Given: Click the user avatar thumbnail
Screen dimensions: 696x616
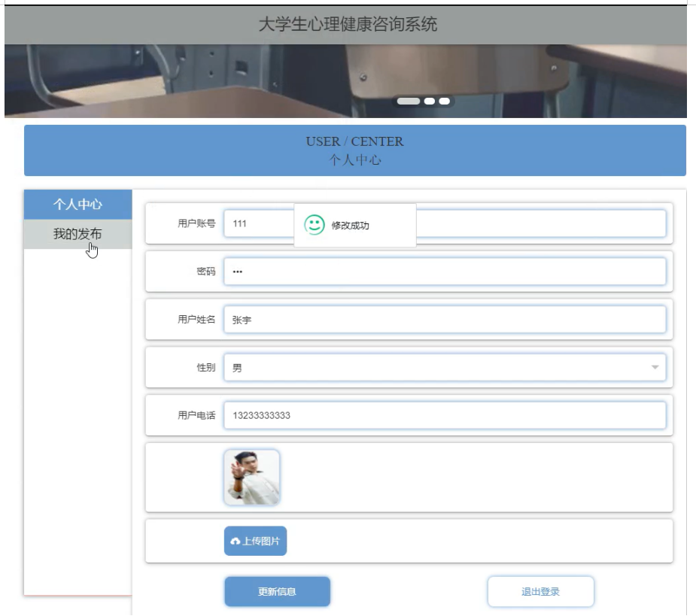Looking at the screenshot, I should (251, 478).
